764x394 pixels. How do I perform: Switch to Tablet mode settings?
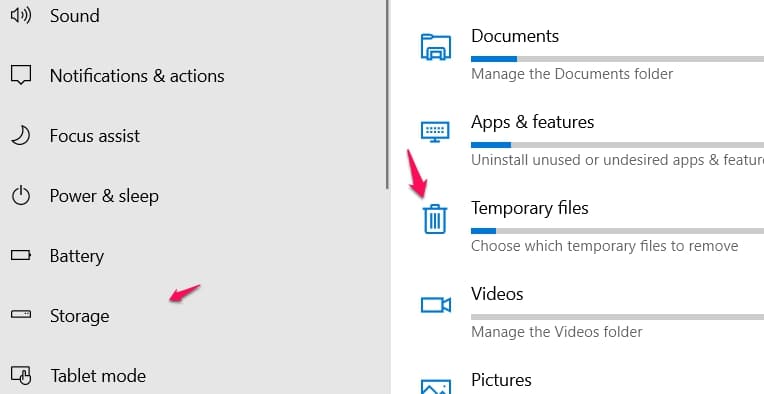[98, 375]
